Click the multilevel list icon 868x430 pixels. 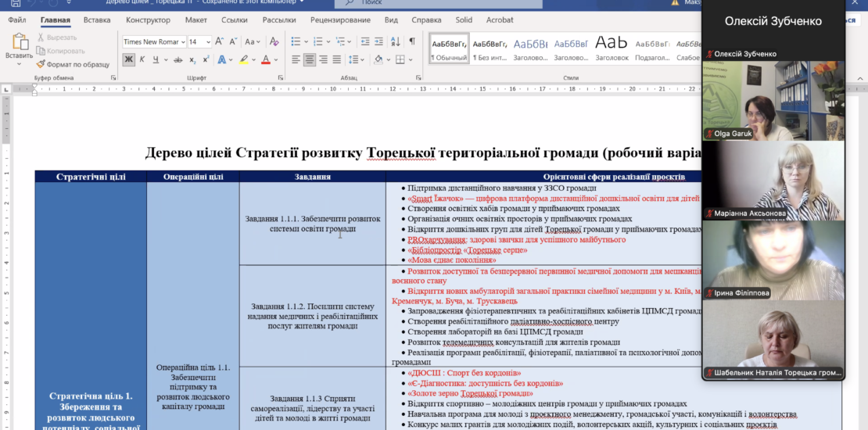coord(340,41)
